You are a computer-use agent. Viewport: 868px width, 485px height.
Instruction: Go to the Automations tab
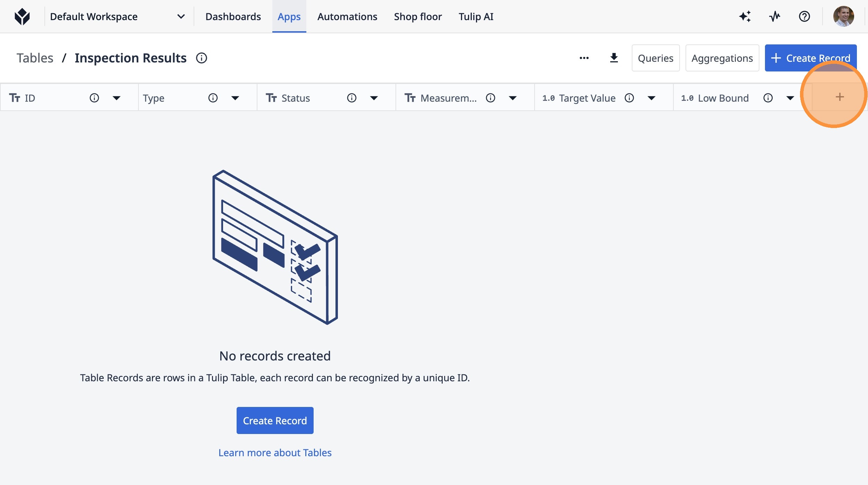pos(347,17)
